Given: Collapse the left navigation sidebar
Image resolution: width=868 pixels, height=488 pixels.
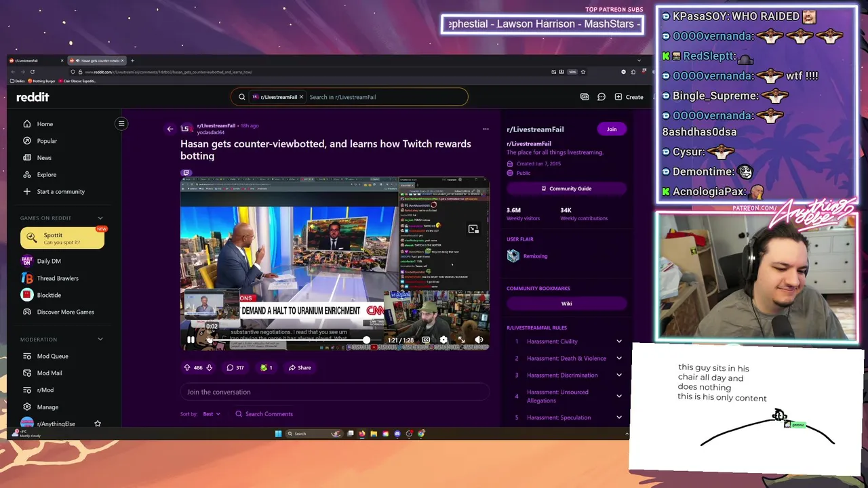Looking at the screenshot, I should tap(121, 123).
